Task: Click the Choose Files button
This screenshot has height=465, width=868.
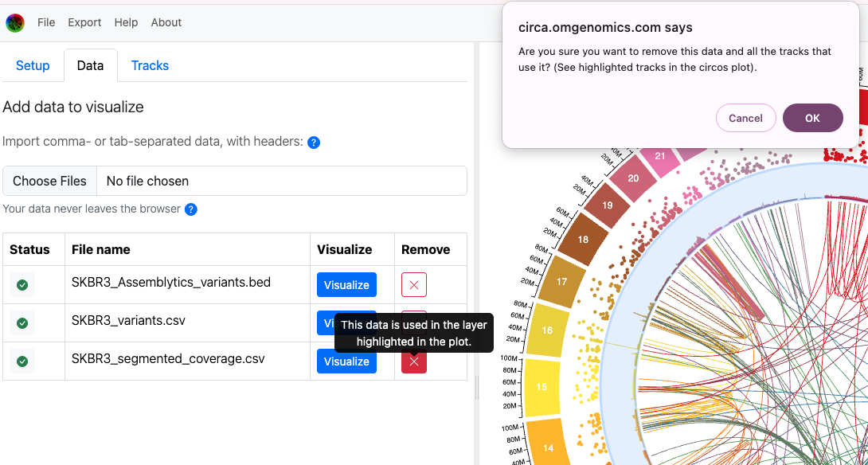Action: [49, 181]
